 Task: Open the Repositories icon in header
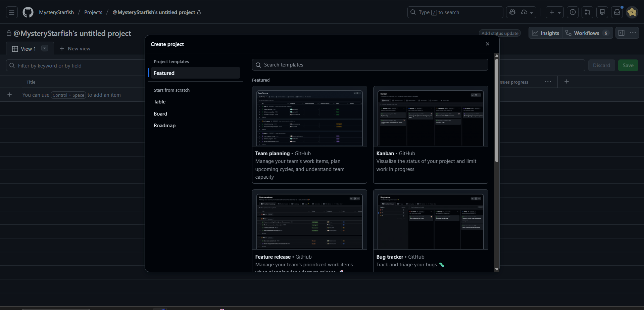[x=602, y=12]
